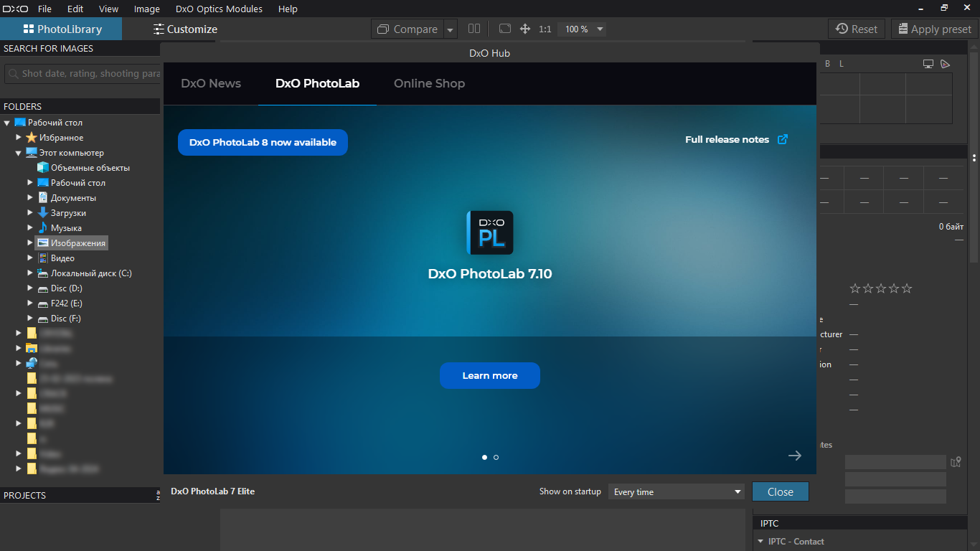Select first carousel page dot

[x=484, y=457]
